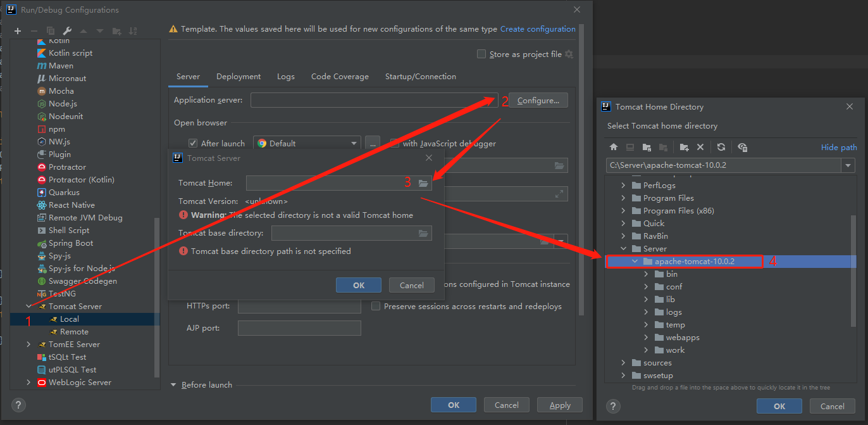Click OK in the Tomcat Server dialog
Viewport: 868px width, 425px height.
359,285
